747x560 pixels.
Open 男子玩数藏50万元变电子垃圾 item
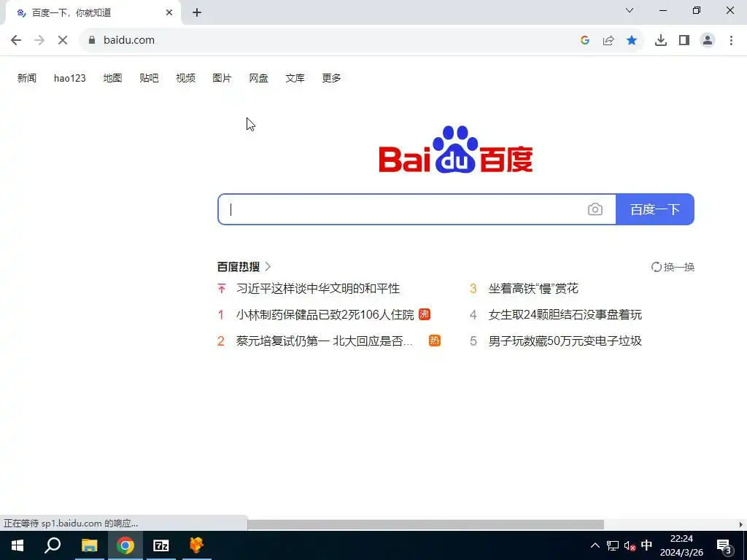pos(565,341)
